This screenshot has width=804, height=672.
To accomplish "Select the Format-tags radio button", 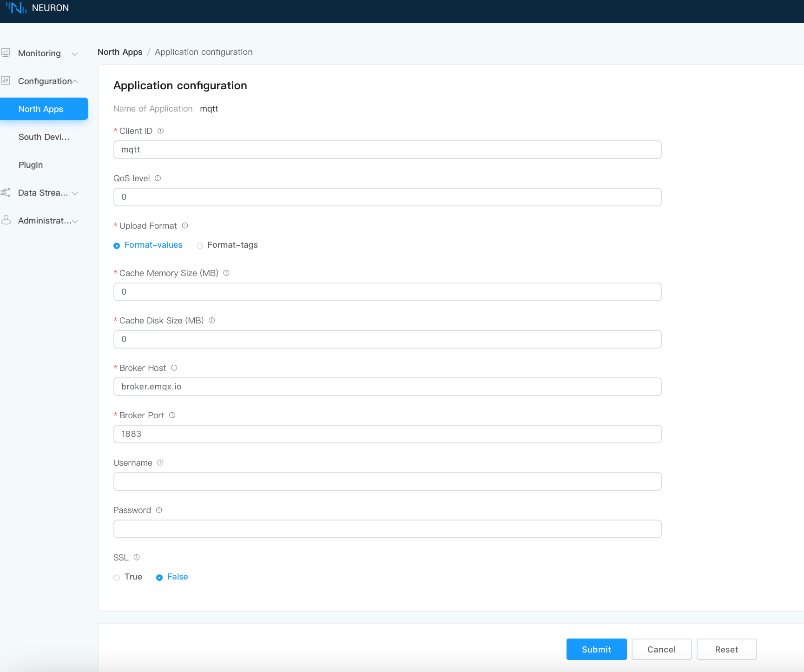I will (200, 245).
